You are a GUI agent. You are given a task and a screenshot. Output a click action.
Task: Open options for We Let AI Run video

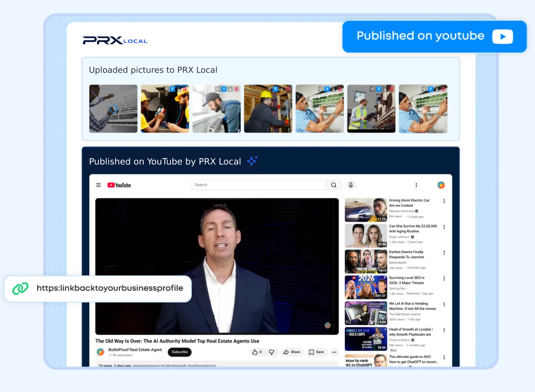[444, 304]
